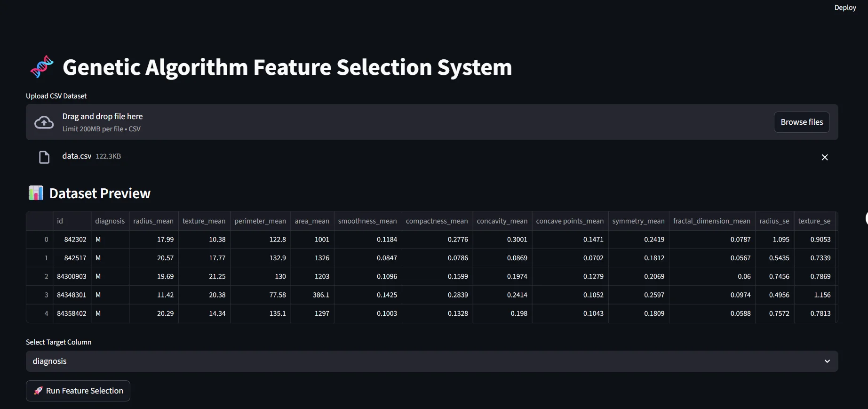Click area_mean value 1297
868x409 pixels.
[x=312, y=313]
